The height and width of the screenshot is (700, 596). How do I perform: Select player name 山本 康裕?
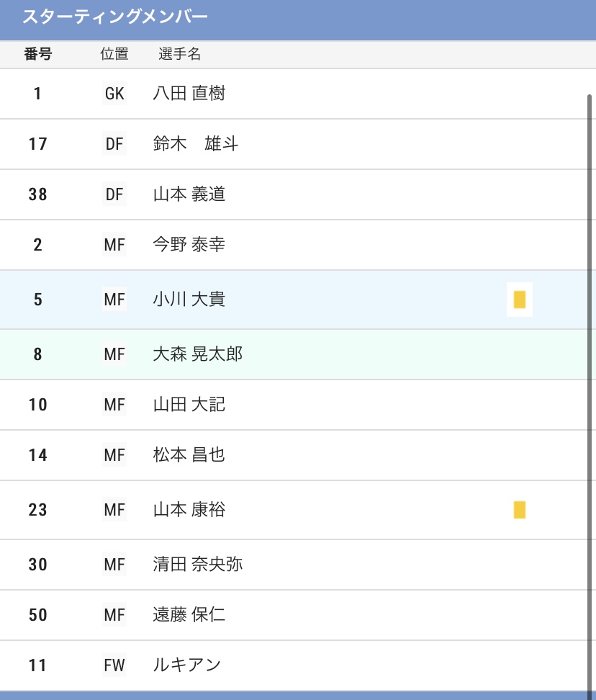tap(189, 510)
